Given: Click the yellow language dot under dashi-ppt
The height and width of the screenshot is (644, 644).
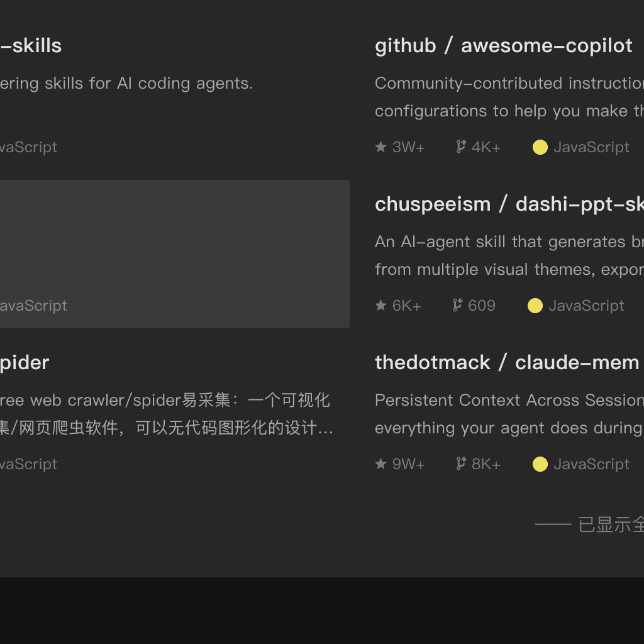Looking at the screenshot, I should coord(535,306).
